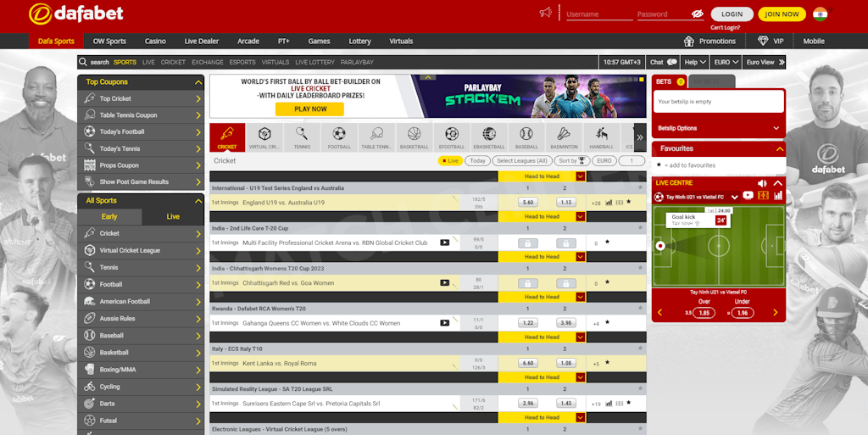Favourite the Kent Lanka vs Royal Roma match
Viewport: 868px width, 435px height.
[x=607, y=363]
